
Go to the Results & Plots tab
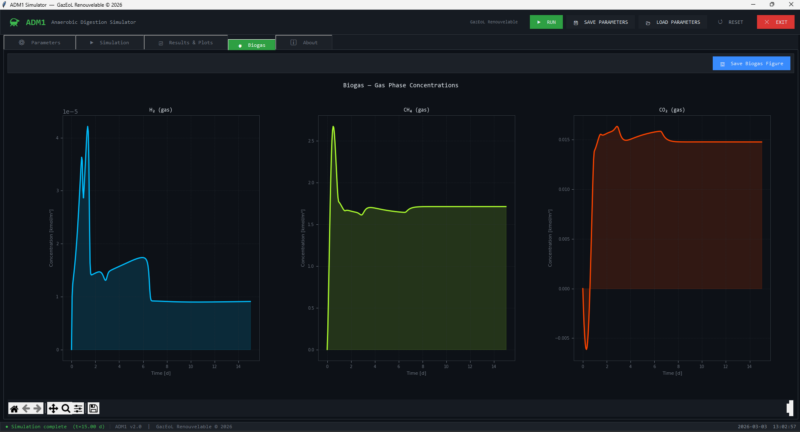[185, 43]
